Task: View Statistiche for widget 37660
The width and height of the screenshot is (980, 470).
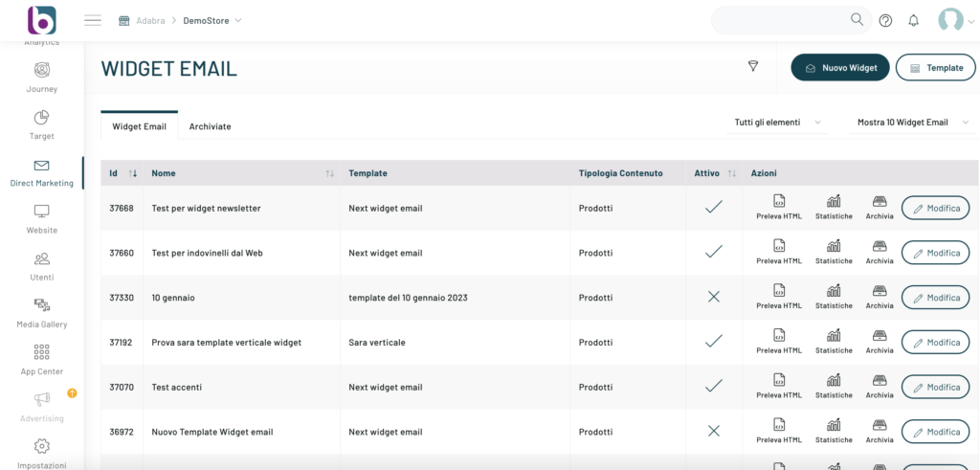Action: (834, 252)
